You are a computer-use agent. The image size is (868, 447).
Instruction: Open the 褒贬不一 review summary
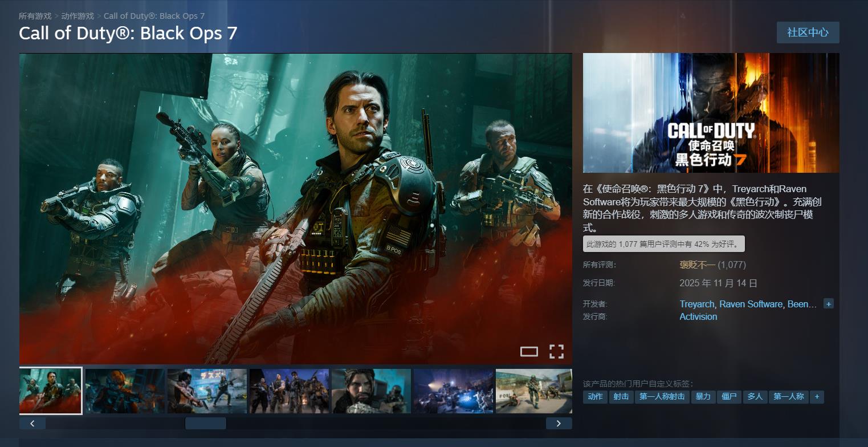tap(696, 265)
